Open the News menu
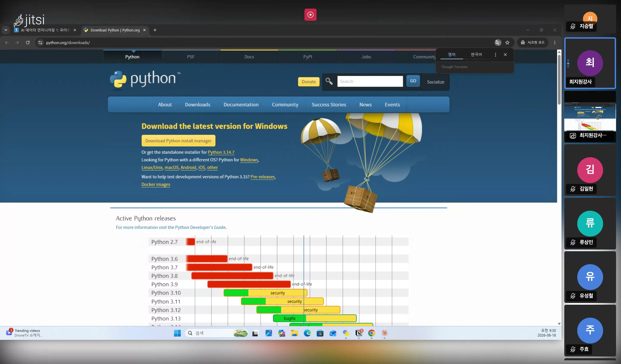The height and width of the screenshot is (364, 621). (x=365, y=105)
